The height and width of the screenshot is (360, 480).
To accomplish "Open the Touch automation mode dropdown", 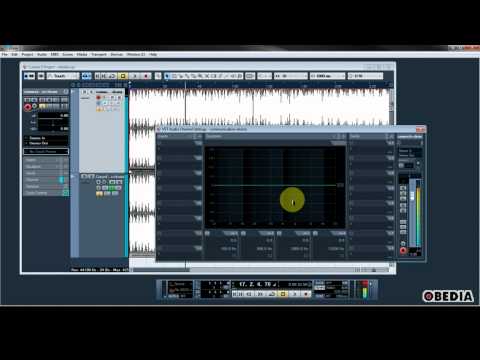I will pos(63,76).
